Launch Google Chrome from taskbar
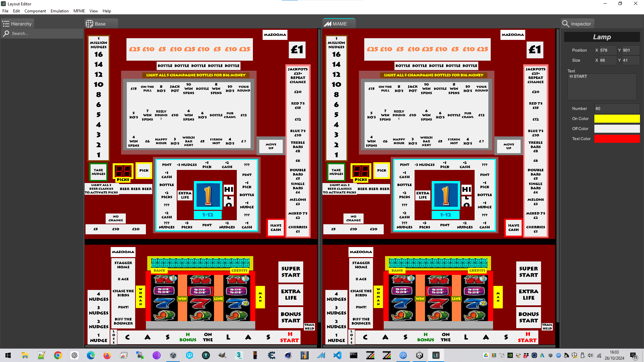The height and width of the screenshot is (362, 644). point(58,355)
